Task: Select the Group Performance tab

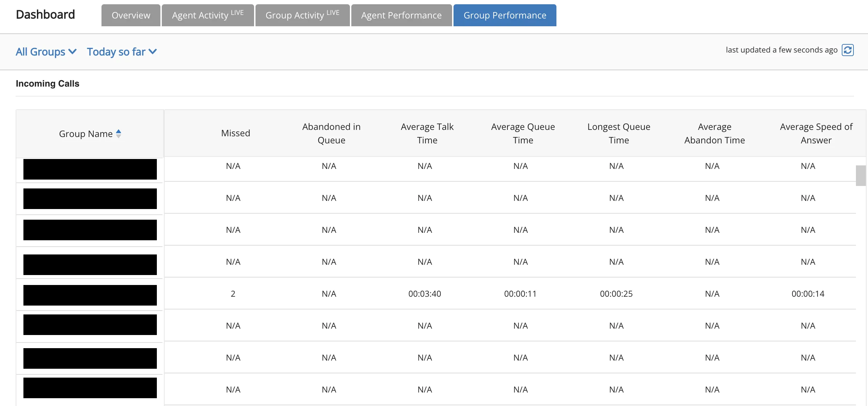Action: coord(505,15)
